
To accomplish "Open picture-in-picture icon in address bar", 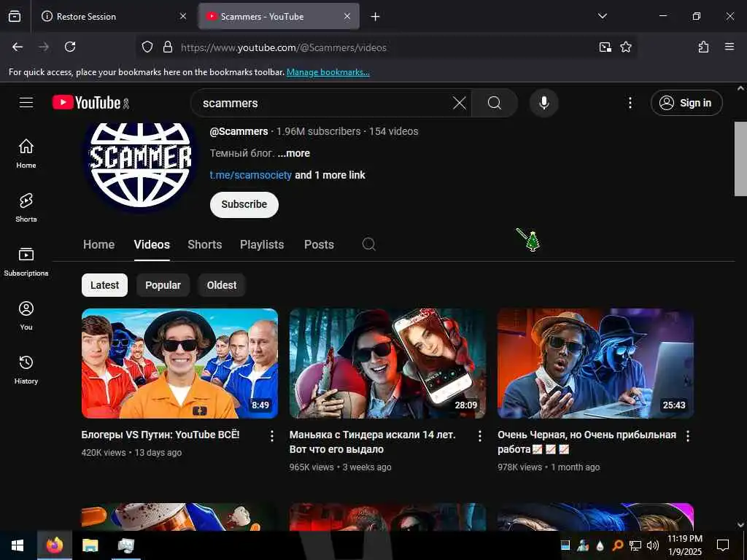I will pyautogui.click(x=605, y=47).
